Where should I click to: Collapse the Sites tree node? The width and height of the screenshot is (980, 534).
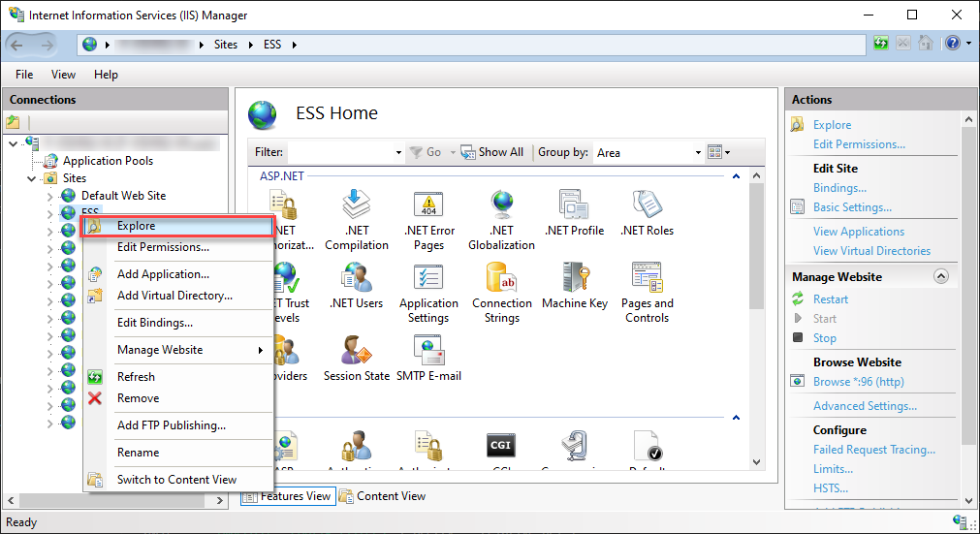pos(31,178)
